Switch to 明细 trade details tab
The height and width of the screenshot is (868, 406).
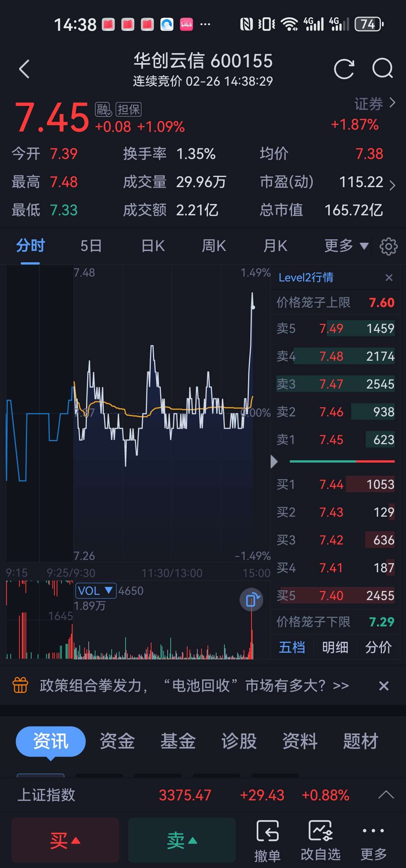tap(335, 647)
